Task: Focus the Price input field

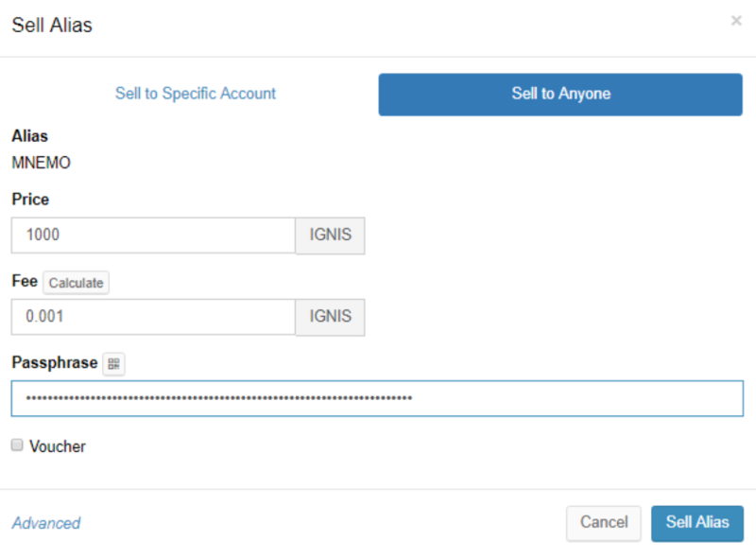Action: (x=153, y=235)
